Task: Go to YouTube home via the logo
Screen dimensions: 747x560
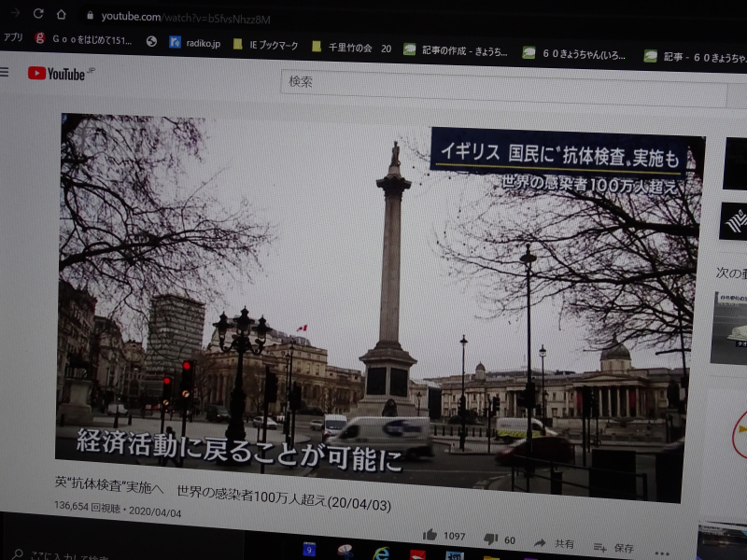Action: tap(61, 74)
